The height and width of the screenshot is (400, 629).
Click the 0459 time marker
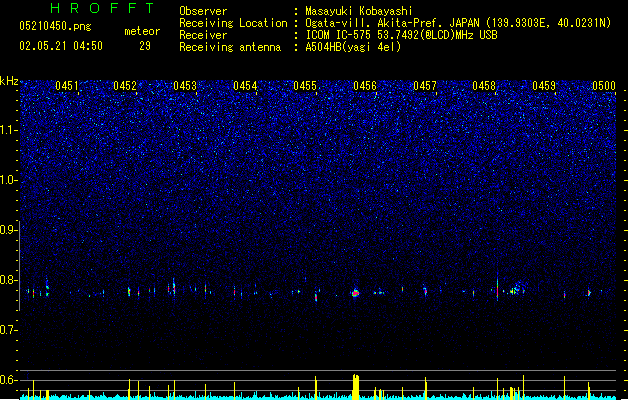pyautogui.click(x=544, y=86)
